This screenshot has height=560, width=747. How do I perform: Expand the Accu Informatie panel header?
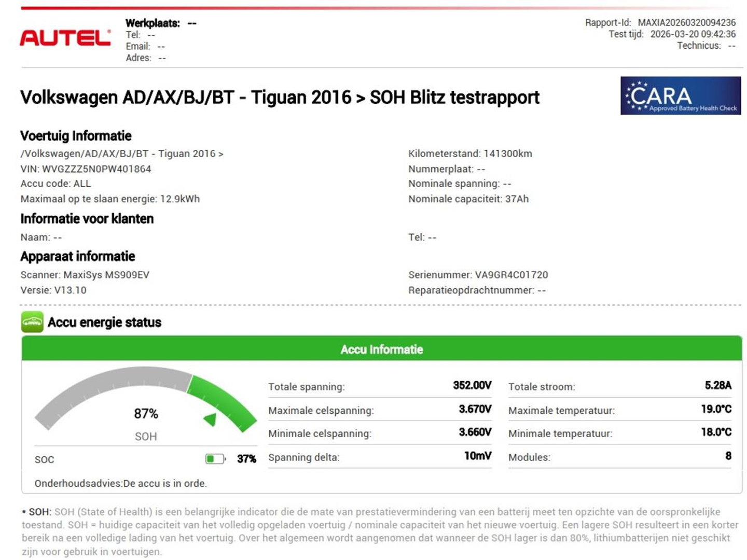(x=382, y=349)
